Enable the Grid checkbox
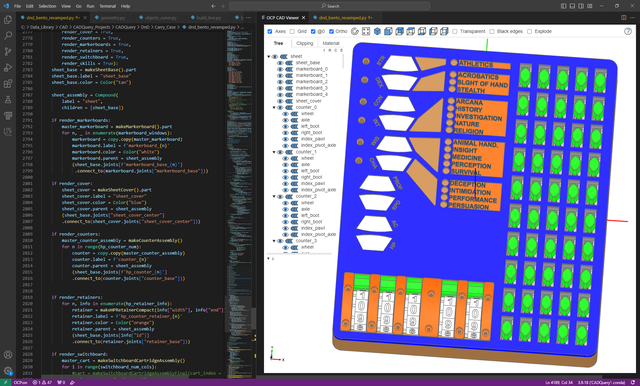This screenshot has height=386, width=640. (x=292, y=31)
